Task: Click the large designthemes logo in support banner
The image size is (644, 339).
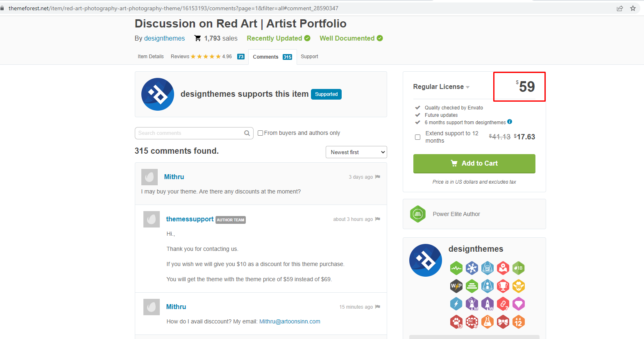Action: (x=158, y=94)
